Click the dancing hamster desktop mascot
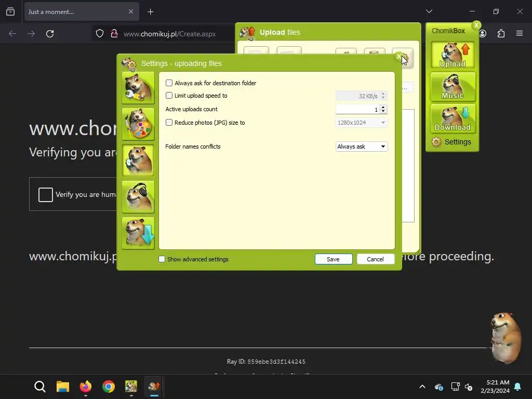This screenshot has width=532, height=399. point(506,338)
